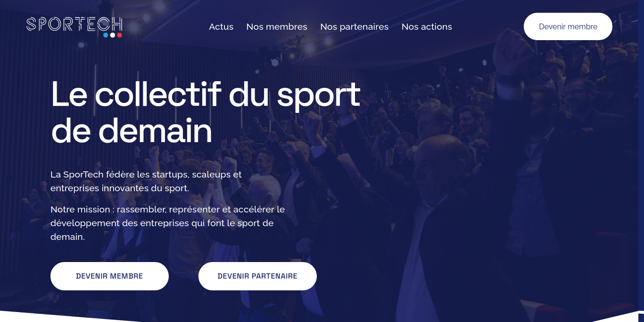This screenshot has height=322, width=644.
Task: Click the paragraph beginning "La SporTech fédère"
Action: click(x=146, y=181)
